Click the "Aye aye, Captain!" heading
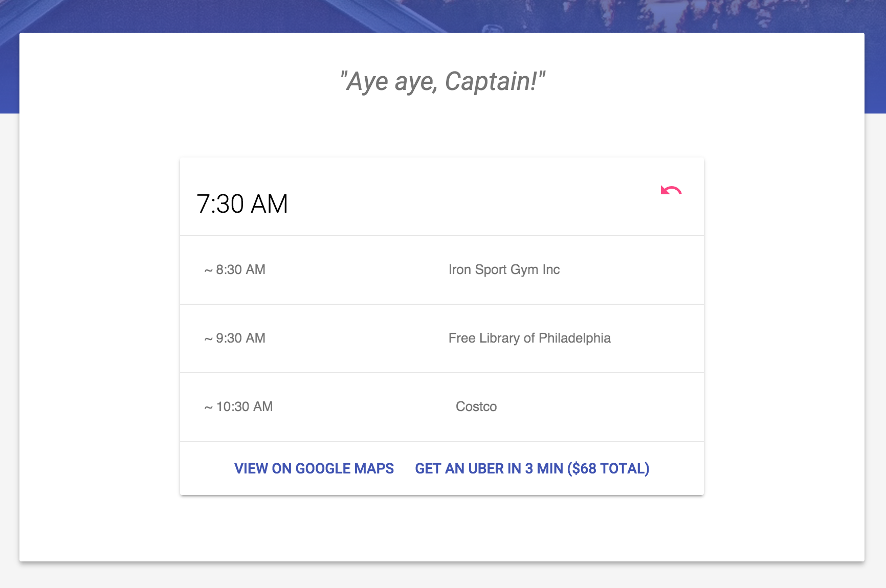Screen dimensions: 886x588 point(443,81)
